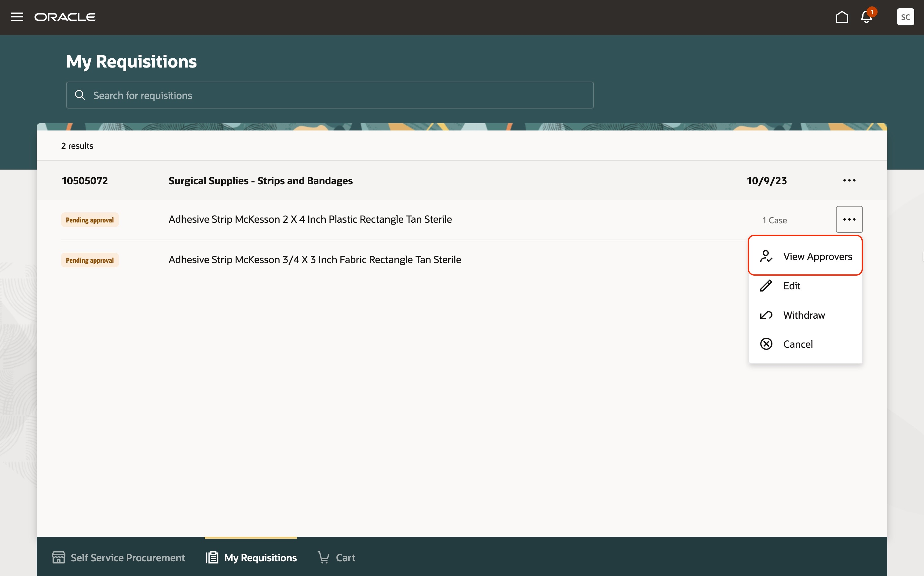Choose the Cancel menu option
924x576 pixels.
pos(798,344)
